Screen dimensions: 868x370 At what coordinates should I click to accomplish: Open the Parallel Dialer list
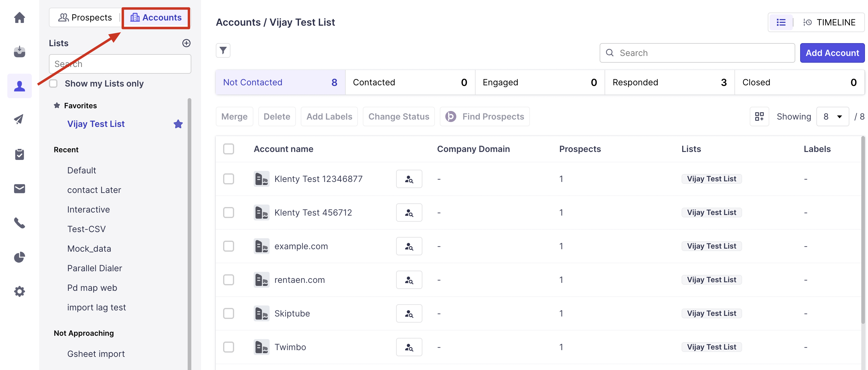pos(94,268)
